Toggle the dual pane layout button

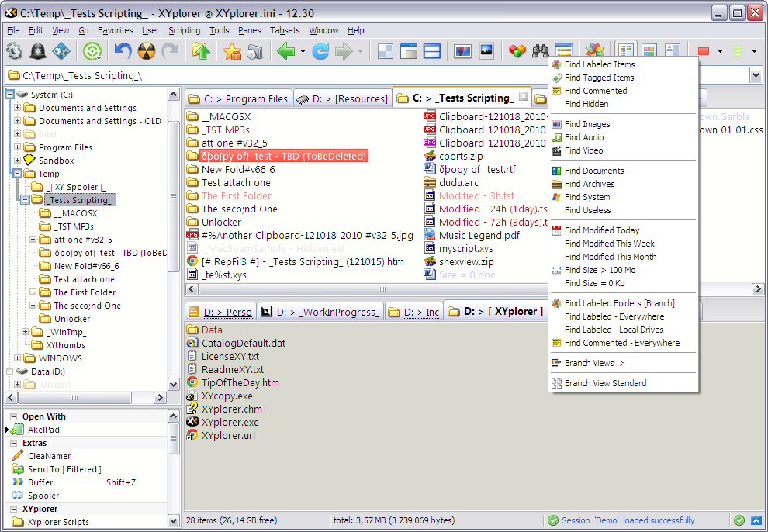[x=432, y=51]
